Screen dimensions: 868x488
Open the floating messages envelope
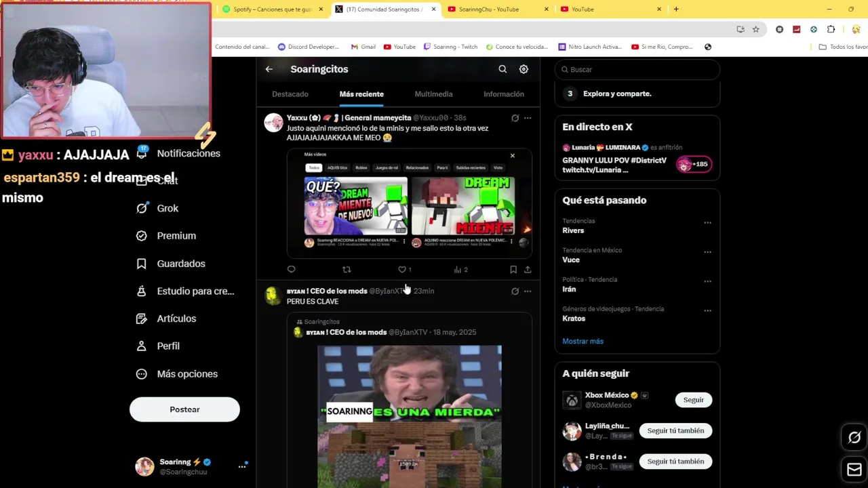coord(854,469)
